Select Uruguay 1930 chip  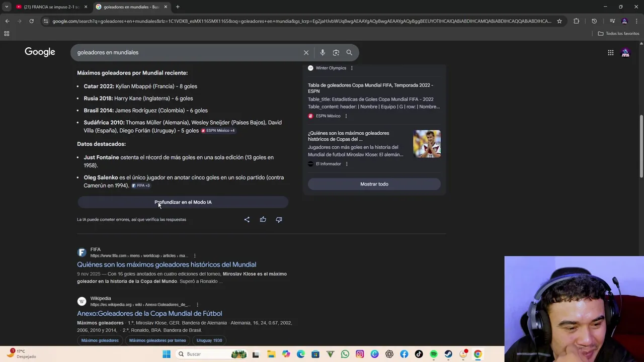(x=209, y=340)
